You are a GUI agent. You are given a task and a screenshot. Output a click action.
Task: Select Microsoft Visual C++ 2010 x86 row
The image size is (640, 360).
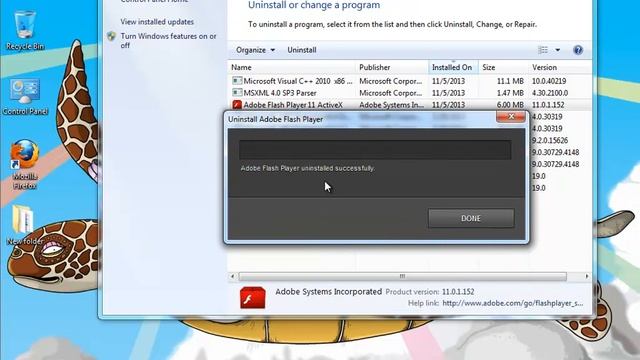pos(409,81)
